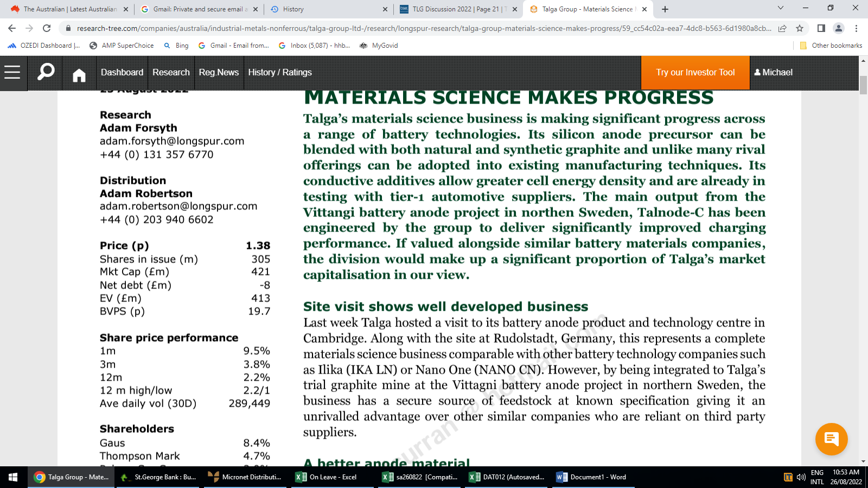868x488 pixels.
Task: Open Micronet Distribution taskbar item
Action: click(246, 477)
